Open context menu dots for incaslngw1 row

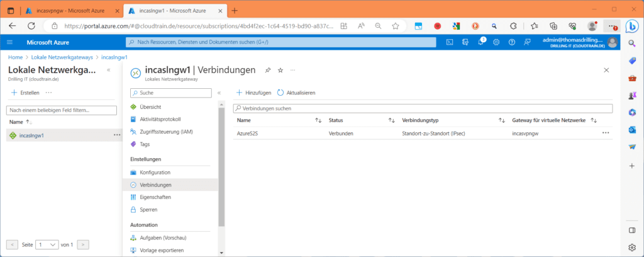tap(117, 135)
